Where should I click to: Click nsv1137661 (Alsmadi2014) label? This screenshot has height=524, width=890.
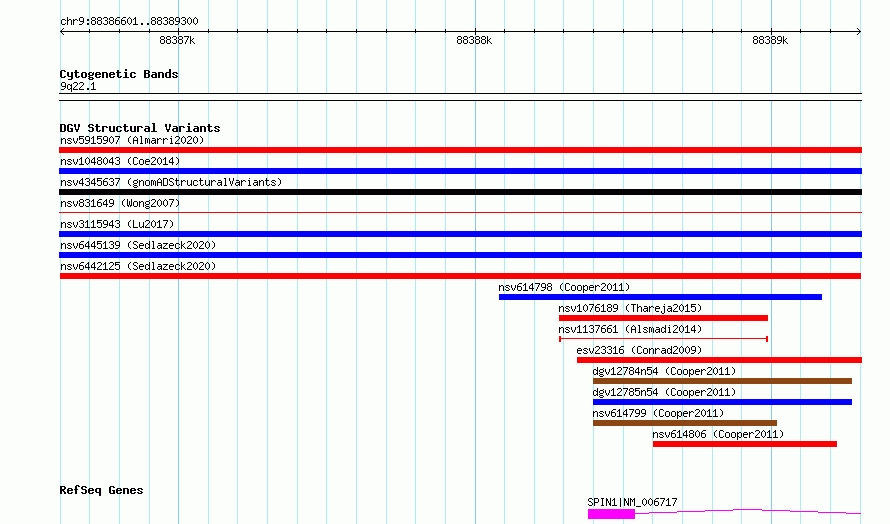pyautogui.click(x=630, y=329)
